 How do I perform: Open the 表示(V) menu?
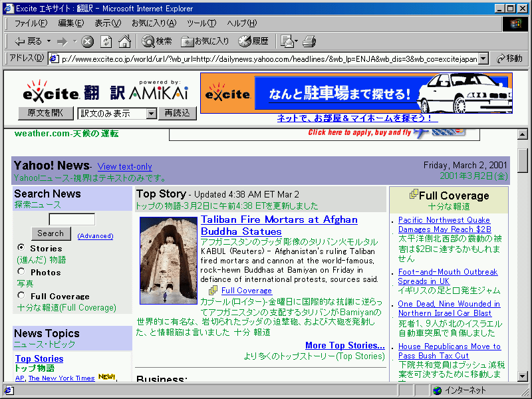point(108,23)
